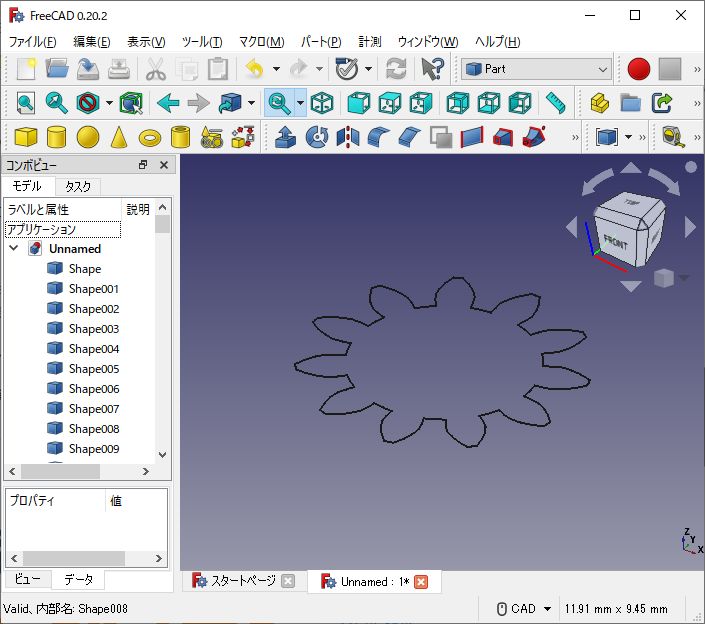This screenshot has height=624, width=705.
Task: Rotate view left with cube arrow
Action: pyautogui.click(x=571, y=227)
